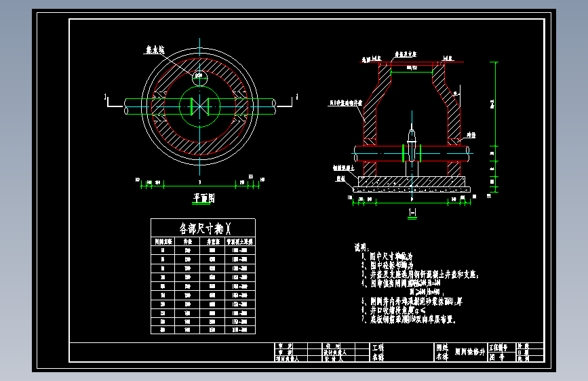Select the 图纸名称 title block label

(x=442, y=352)
